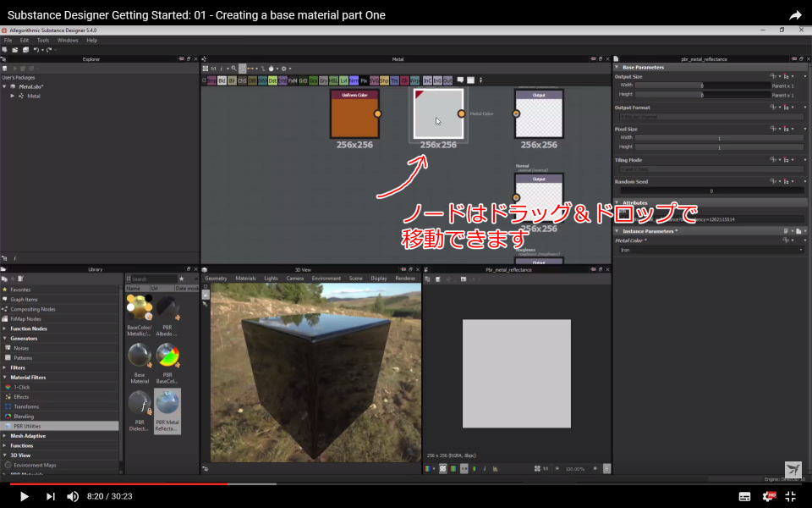Add a Gradient (Gra) node from toolbar
The height and width of the screenshot is (508, 812).
point(313,80)
